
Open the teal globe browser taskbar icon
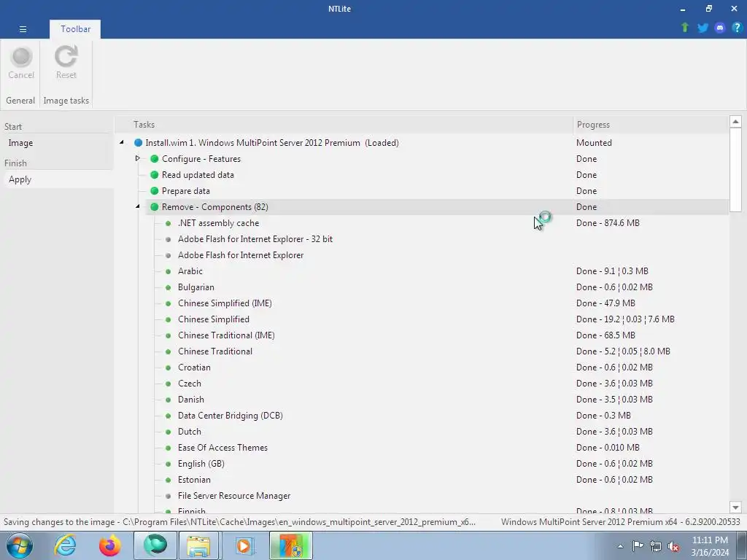pyautogui.click(x=155, y=545)
